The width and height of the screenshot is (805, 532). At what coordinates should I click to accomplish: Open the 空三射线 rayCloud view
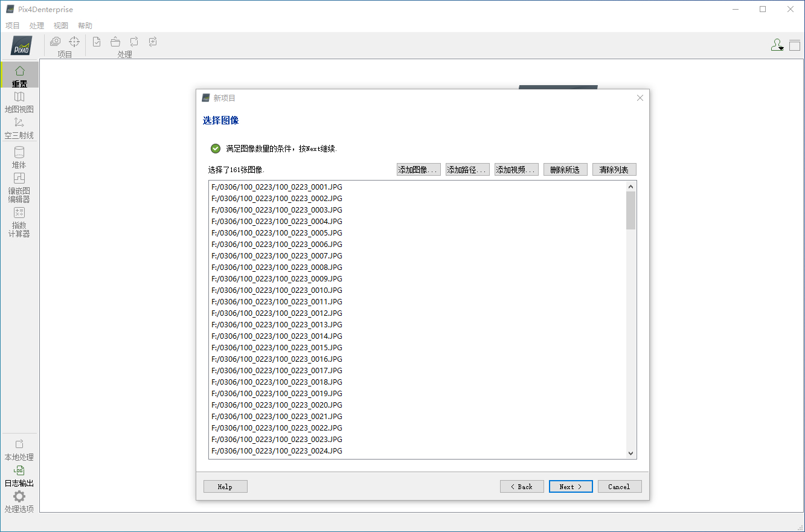(19, 128)
